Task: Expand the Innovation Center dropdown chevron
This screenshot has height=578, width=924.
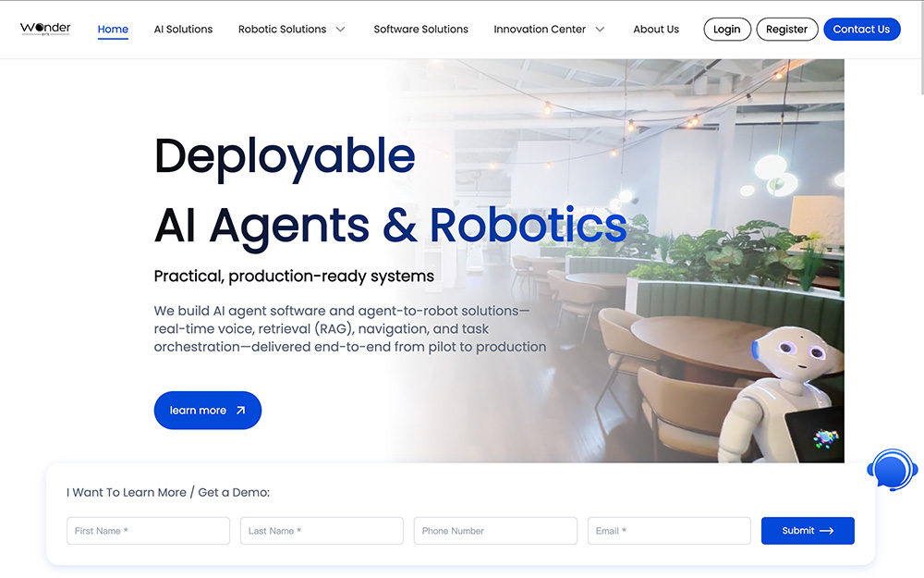Action: [x=600, y=30]
